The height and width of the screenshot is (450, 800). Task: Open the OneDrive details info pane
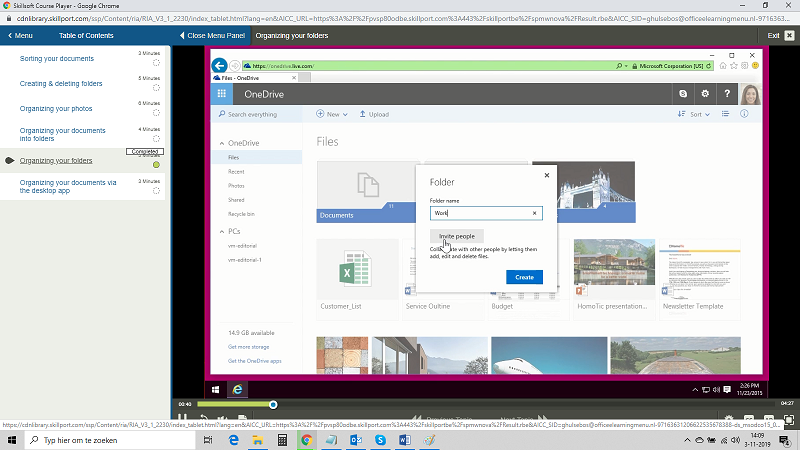pyautogui.click(x=744, y=114)
